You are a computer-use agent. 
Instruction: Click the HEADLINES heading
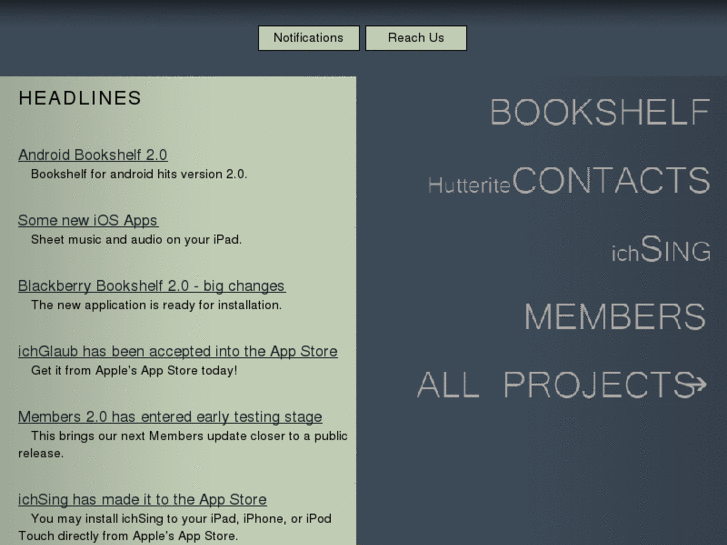[80, 98]
